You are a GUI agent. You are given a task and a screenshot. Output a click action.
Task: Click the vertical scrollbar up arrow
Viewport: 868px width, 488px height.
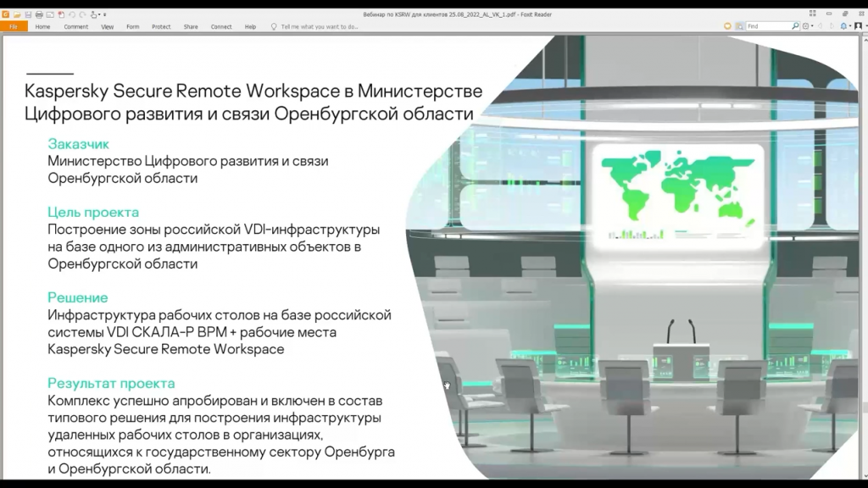865,40
